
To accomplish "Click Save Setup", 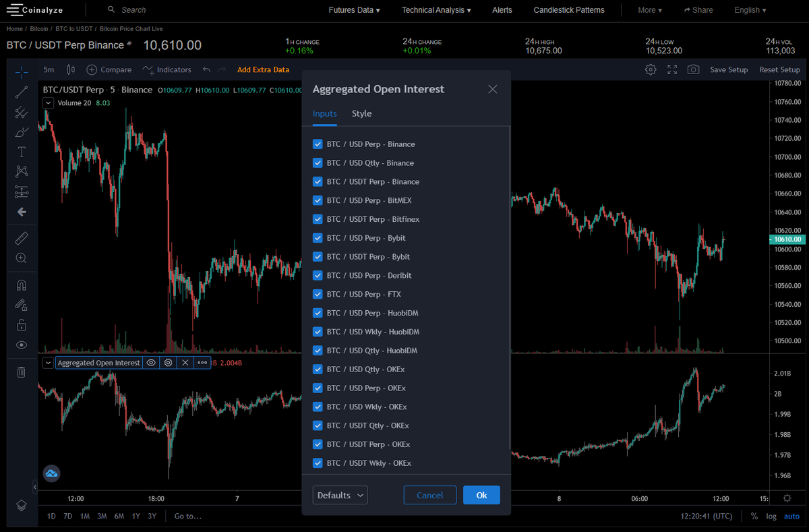I will pos(729,69).
